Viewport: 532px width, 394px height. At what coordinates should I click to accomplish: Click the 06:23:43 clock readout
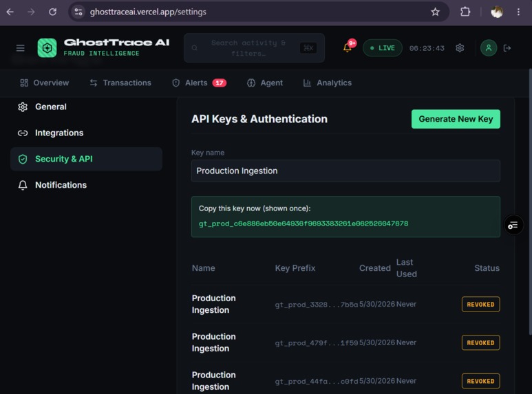point(427,48)
